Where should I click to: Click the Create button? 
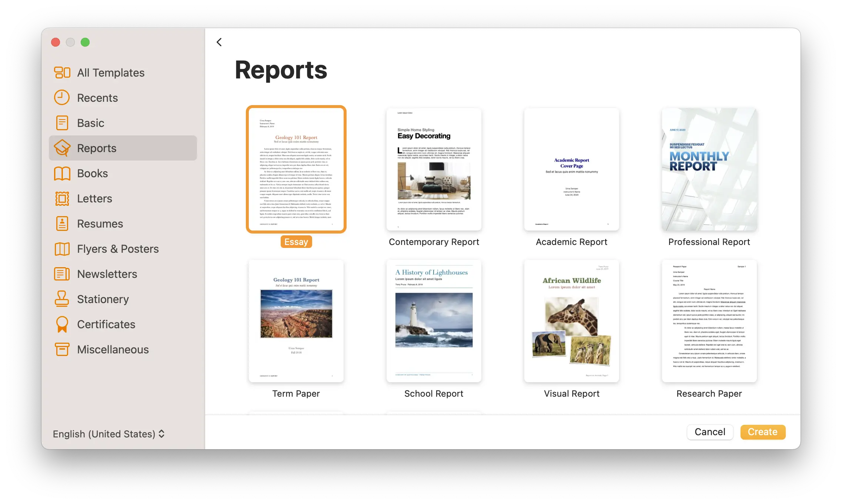(763, 432)
